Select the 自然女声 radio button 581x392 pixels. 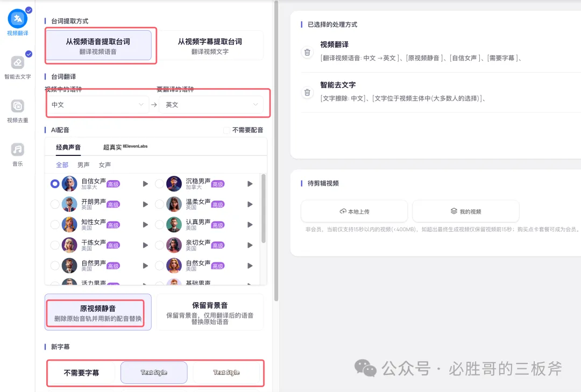click(159, 266)
